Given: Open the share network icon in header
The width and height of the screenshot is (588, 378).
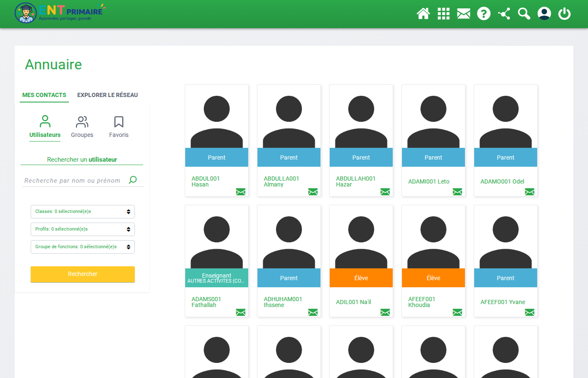Looking at the screenshot, I should click(x=504, y=14).
